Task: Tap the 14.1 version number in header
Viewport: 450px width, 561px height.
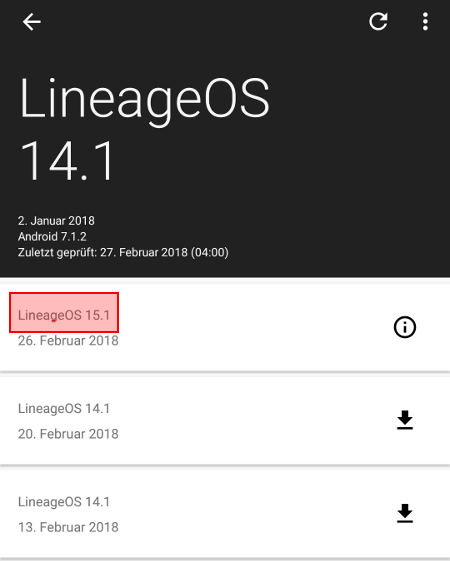Action: coord(67,161)
